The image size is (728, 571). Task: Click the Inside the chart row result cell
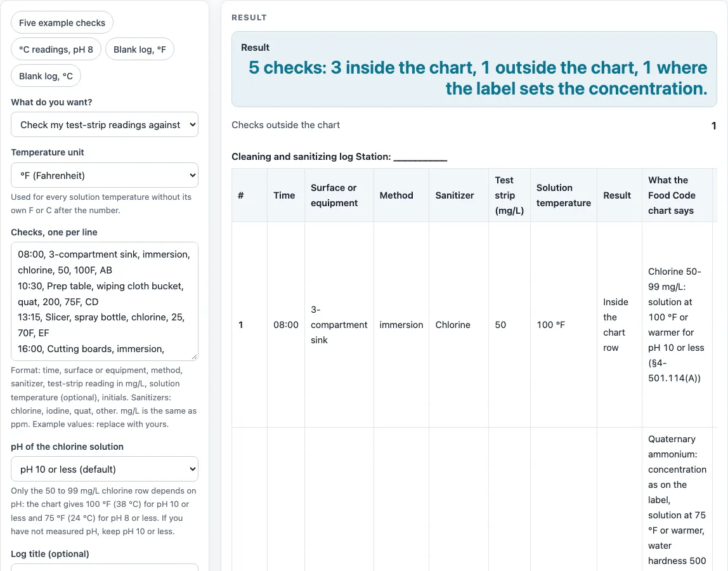620,325
